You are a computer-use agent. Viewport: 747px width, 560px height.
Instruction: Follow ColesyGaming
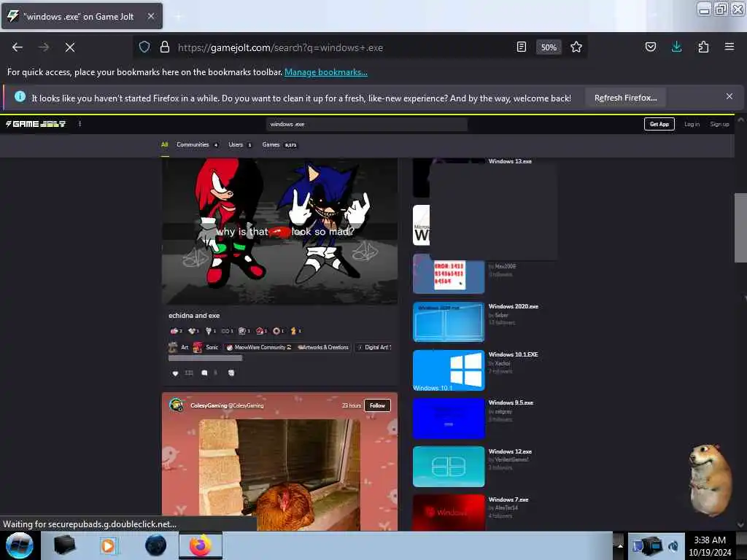pyautogui.click(x=377, y=405)
